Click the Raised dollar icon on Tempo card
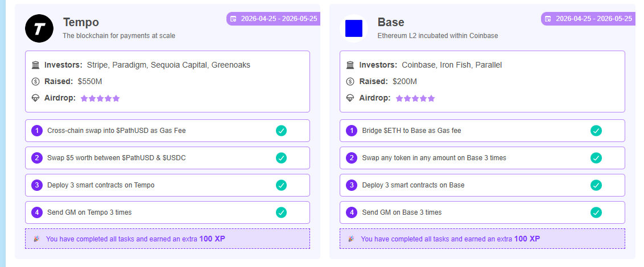The image size is (644, 267). pyautogui.click(x=35, y=81)
